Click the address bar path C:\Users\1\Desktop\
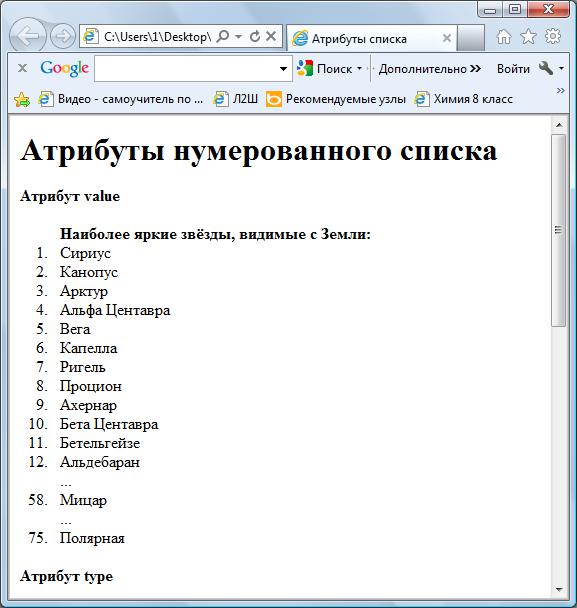Image resolution: width=577 pixels, height=608 pixels. pyautogui.click(x=157, y=37)
